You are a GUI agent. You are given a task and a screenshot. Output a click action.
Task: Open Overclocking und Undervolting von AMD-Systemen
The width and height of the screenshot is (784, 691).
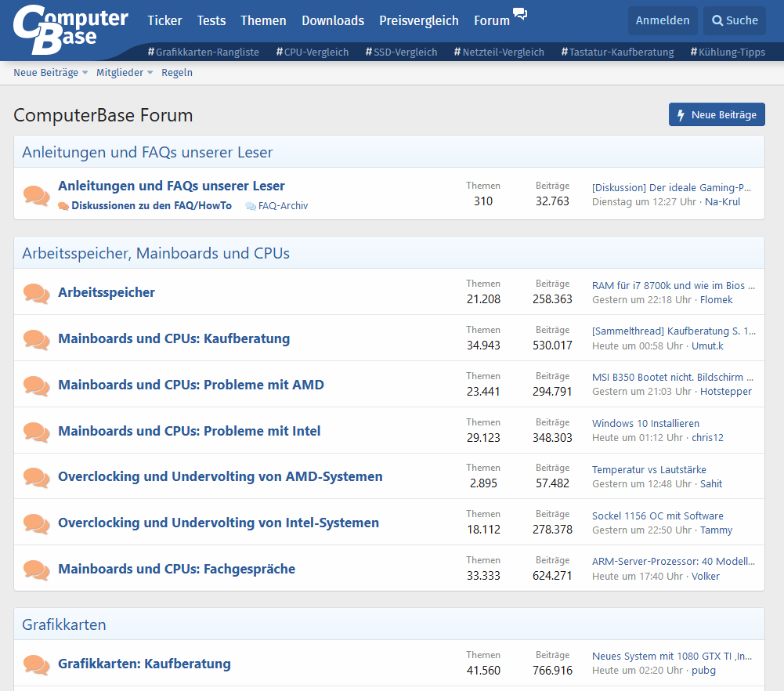coord(221,476)
